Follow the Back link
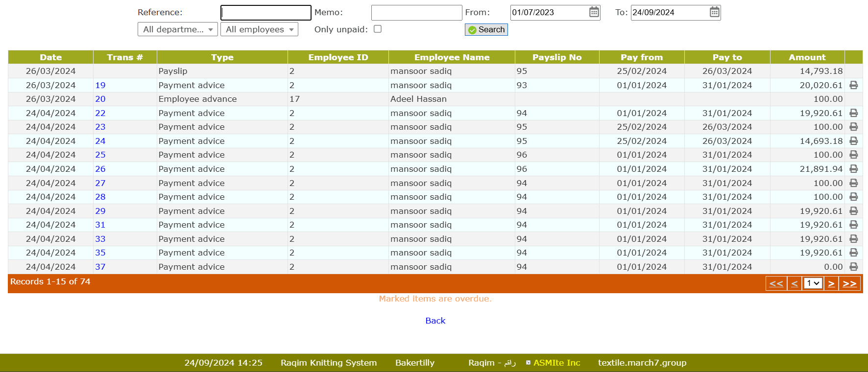The width and height of the screenshot is (868, 372). pyautogui.click(x=435, y=321)
